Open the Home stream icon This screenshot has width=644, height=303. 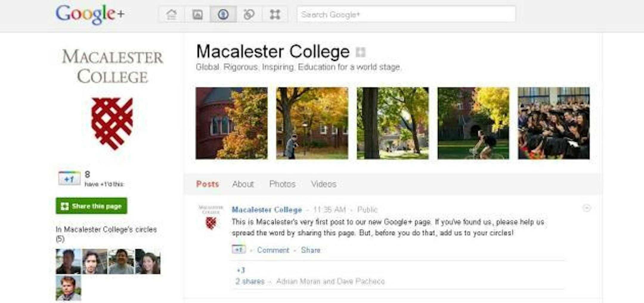tap(171, 14)
